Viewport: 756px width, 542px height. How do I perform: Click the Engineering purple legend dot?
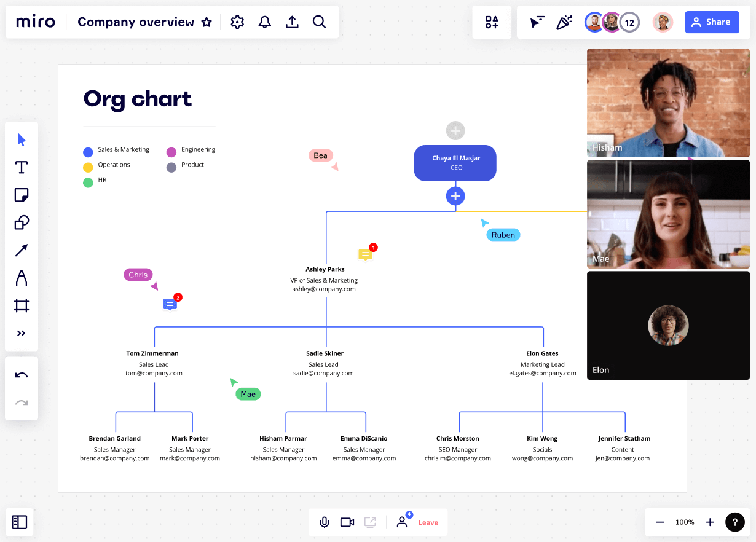tap(171, 152)
